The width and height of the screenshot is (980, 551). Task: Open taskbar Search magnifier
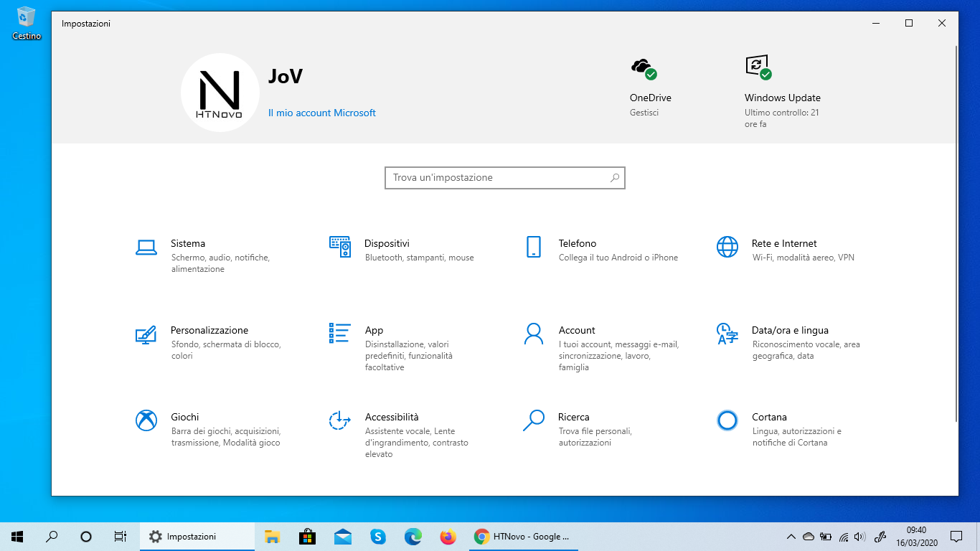tap(52, 536)
